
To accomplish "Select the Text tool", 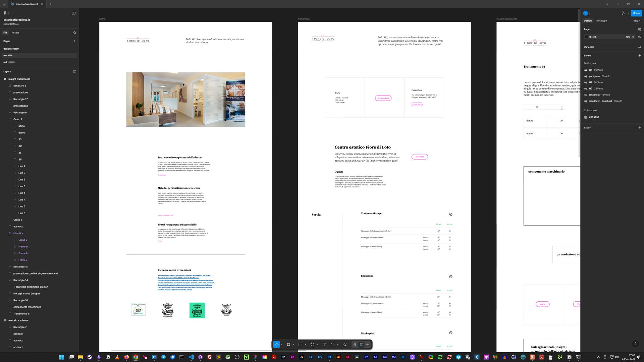I will tap(324, 344).
